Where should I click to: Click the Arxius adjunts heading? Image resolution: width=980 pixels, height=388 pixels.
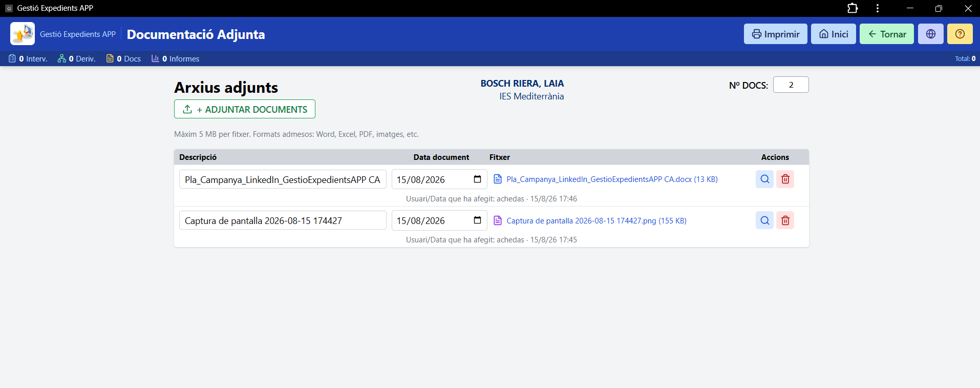(226, 88)
